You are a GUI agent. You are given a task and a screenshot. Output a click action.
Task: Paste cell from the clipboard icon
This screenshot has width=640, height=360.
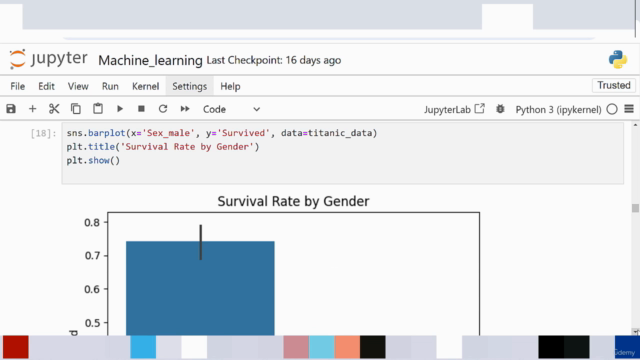(x=98, y=109)
